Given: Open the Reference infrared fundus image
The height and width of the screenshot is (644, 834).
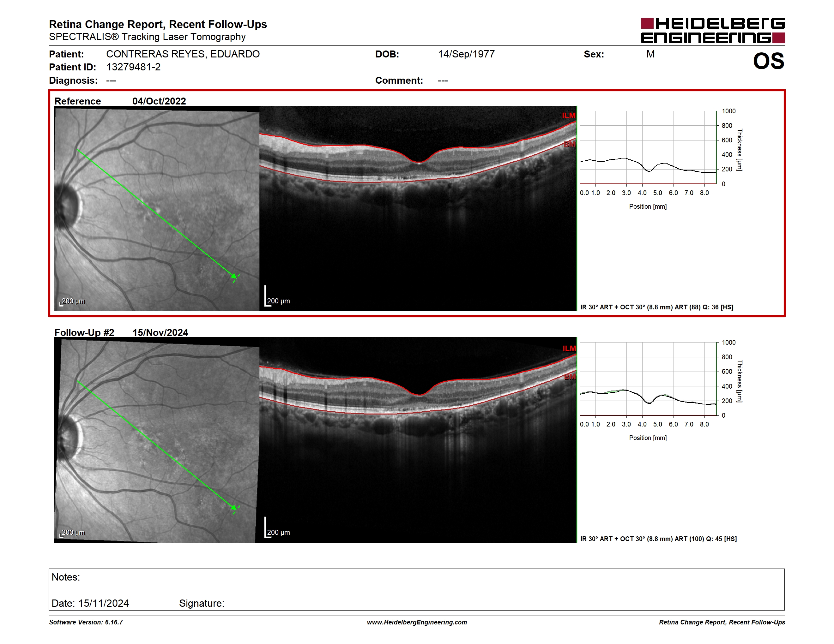Looking at the screenshot, I should 157,209.
